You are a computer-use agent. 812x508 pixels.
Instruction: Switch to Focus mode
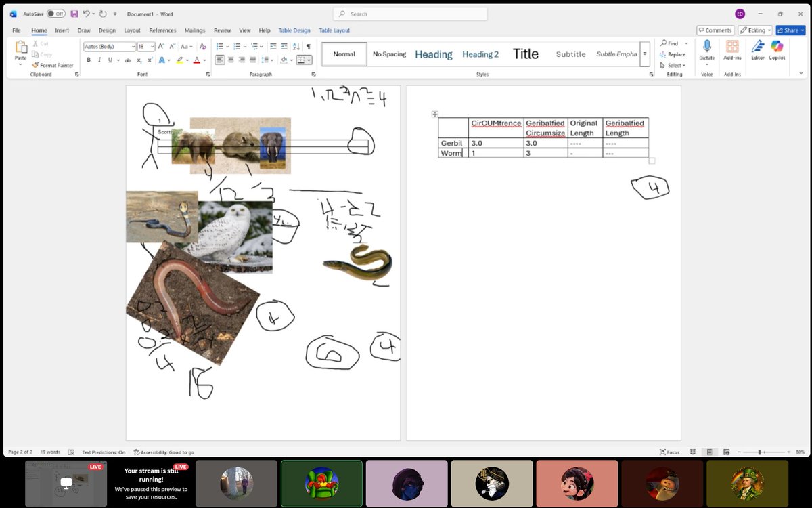point(669,452)
